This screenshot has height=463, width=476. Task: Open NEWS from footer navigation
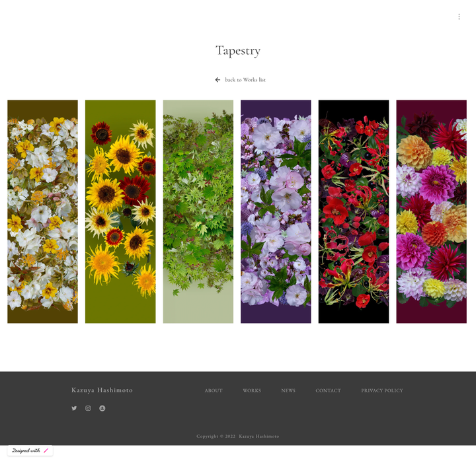click(288, 390)
